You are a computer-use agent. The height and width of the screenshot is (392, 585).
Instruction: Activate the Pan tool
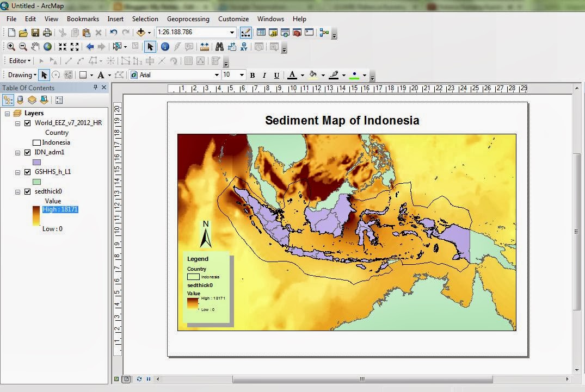[35, 47]
